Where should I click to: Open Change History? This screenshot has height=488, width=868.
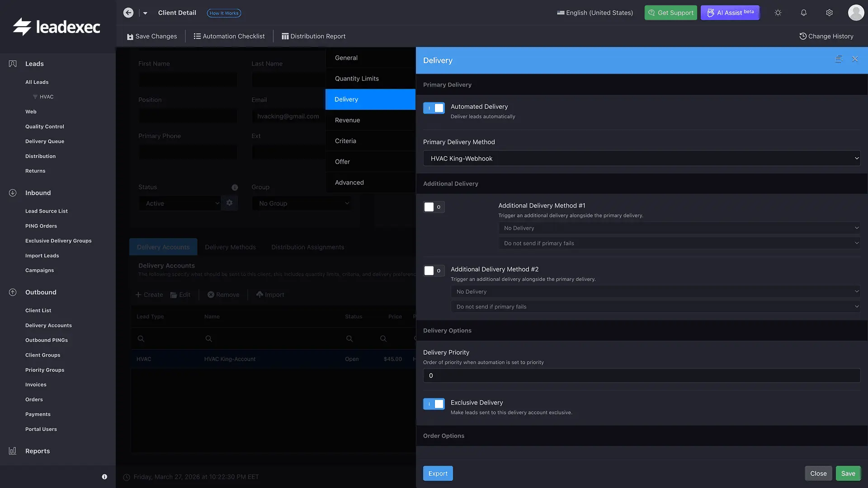(826, 36)
